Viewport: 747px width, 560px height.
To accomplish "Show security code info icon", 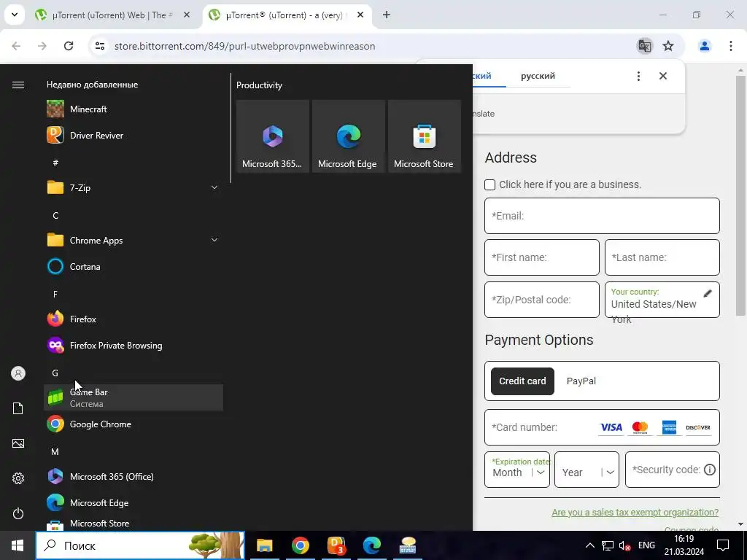I will coord(710,470).
